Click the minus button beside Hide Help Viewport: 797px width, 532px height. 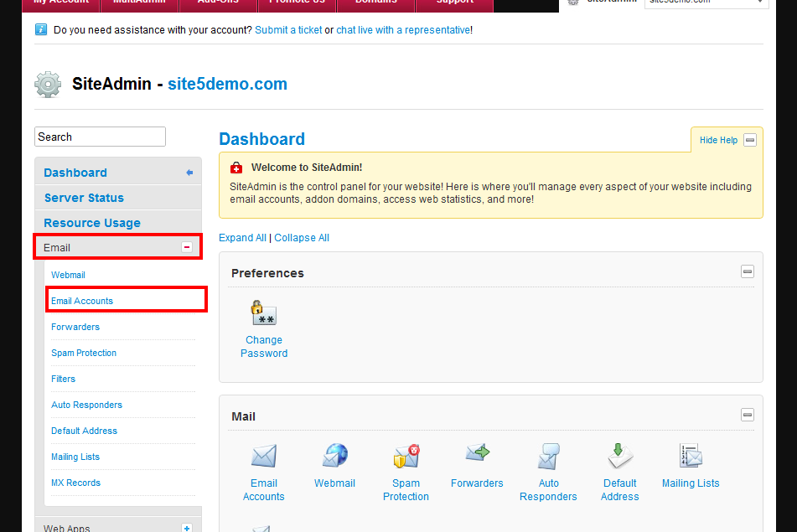point(750,140)
